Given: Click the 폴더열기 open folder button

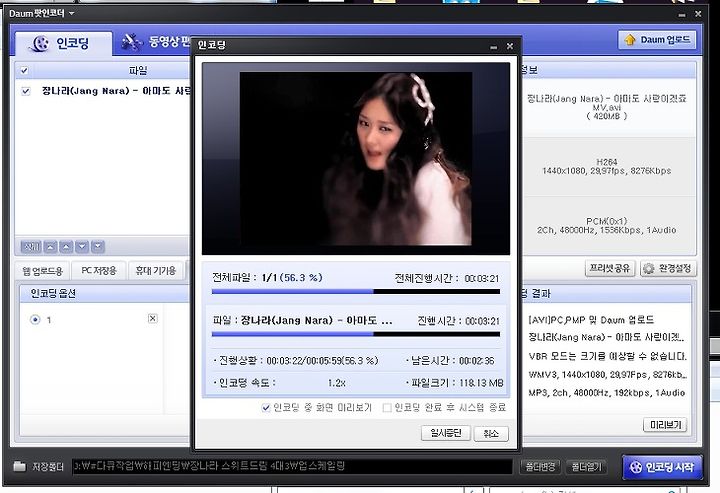Looking at the screenshot, I should (x=586, y=467).
